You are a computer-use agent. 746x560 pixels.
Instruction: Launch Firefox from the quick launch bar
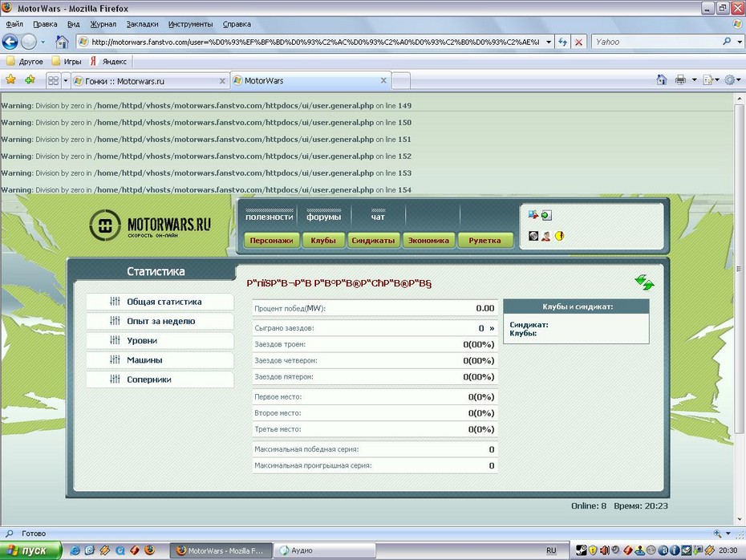(x=149, y=550)
